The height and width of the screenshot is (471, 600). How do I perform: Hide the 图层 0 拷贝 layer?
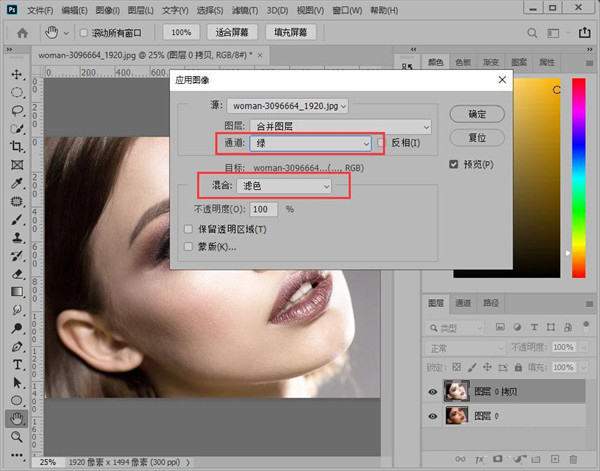click(x=432, y=391)
